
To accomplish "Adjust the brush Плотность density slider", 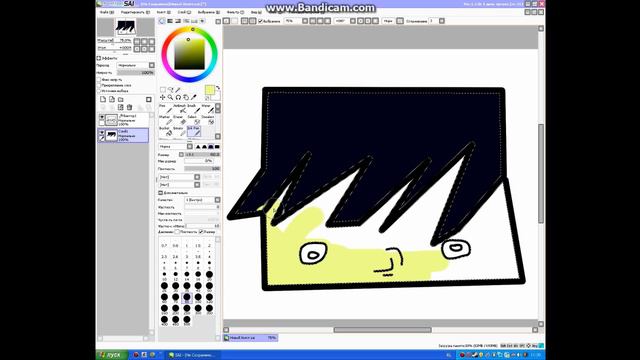I will point(202,169).
